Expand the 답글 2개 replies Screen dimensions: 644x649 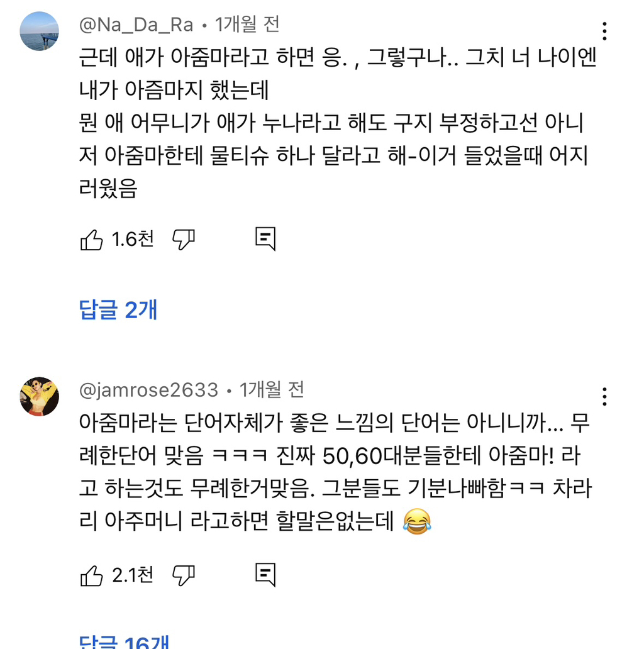(x=118, y=310)
